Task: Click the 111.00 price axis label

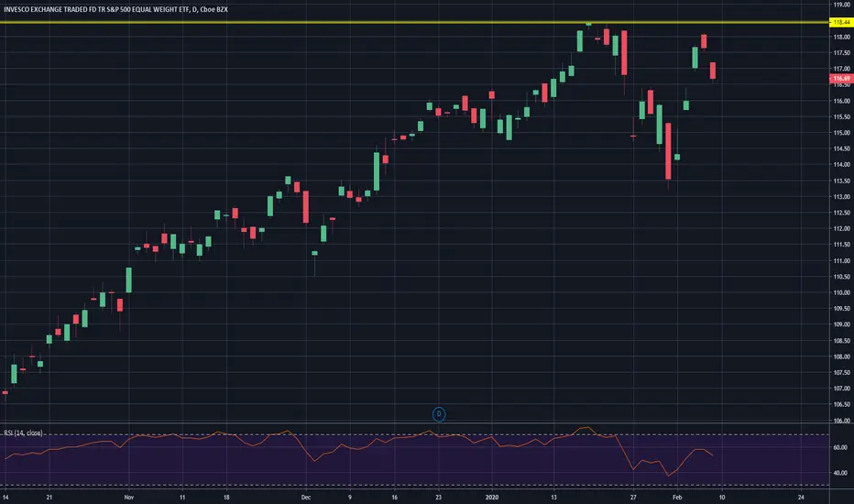Action: pyautogui.click(x=841, y=260)
